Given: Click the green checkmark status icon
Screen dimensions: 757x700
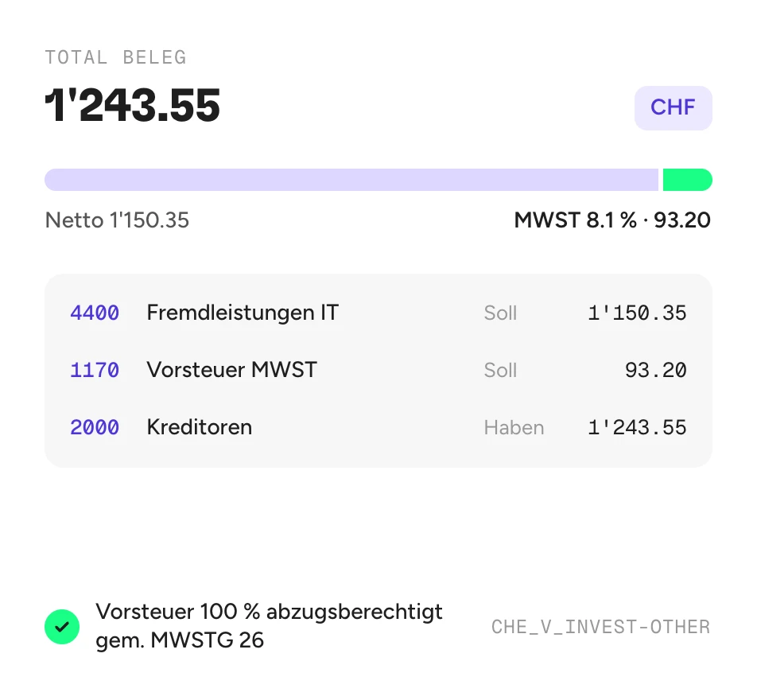Looking at the screenshot, I should click(62, 627).
